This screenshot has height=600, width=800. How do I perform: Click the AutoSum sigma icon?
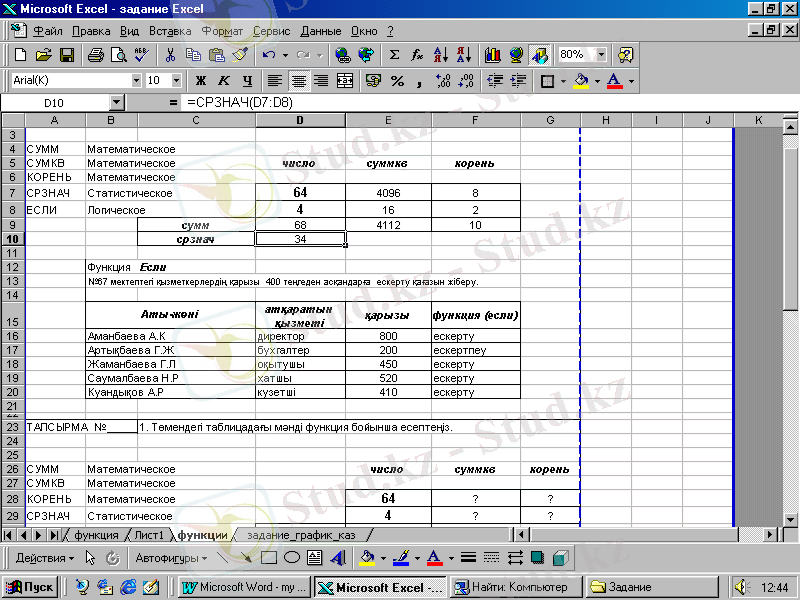point(394,55)
